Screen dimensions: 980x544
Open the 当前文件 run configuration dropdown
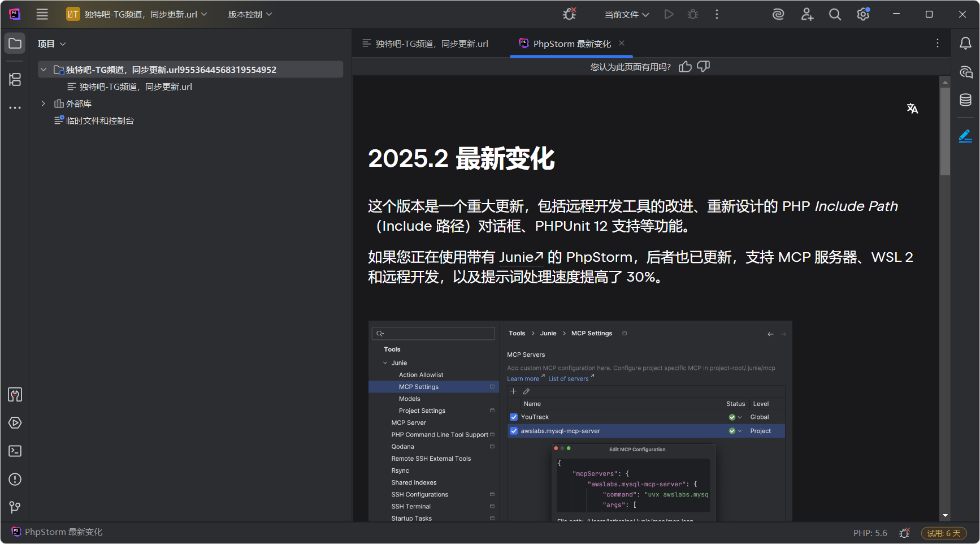pos(627,14)
